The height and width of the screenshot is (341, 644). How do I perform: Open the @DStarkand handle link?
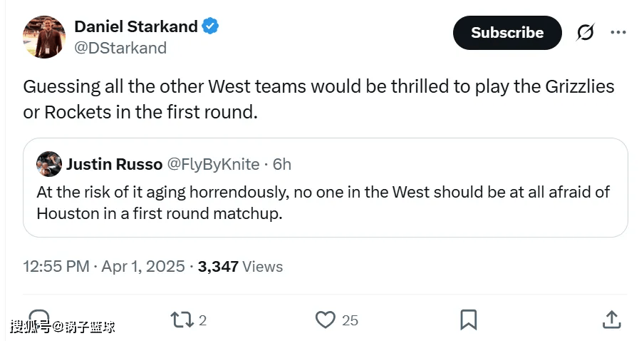point(120,48)
